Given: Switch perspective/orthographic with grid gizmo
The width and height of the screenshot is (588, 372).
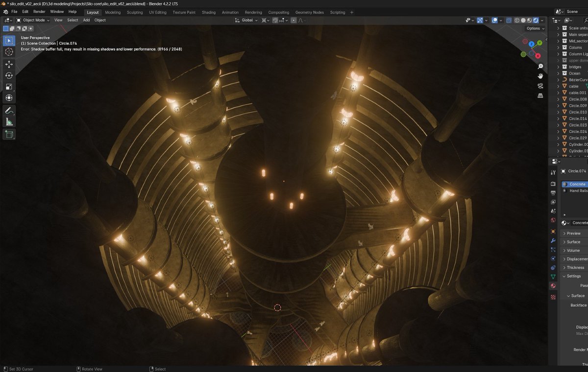Looking at the screenshot, I should [x=540, y=95].
